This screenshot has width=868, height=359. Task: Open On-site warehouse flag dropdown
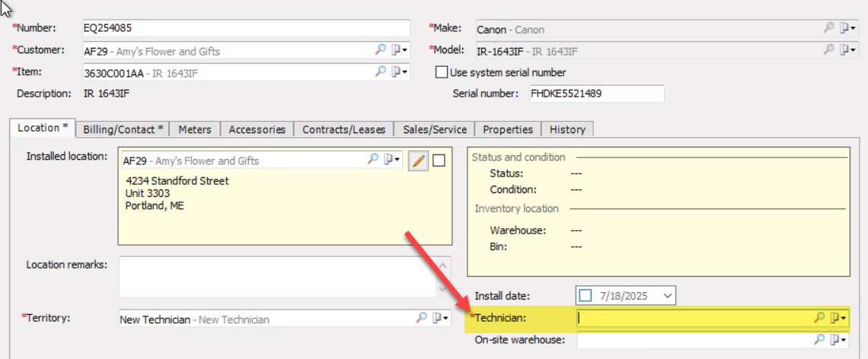point(839,340)
